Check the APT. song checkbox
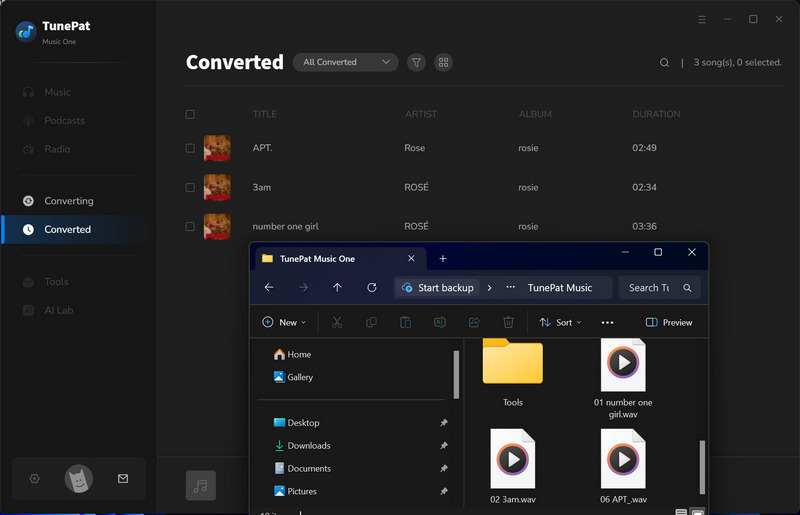Viewport: 800px width, 515px height. point(190,148)
